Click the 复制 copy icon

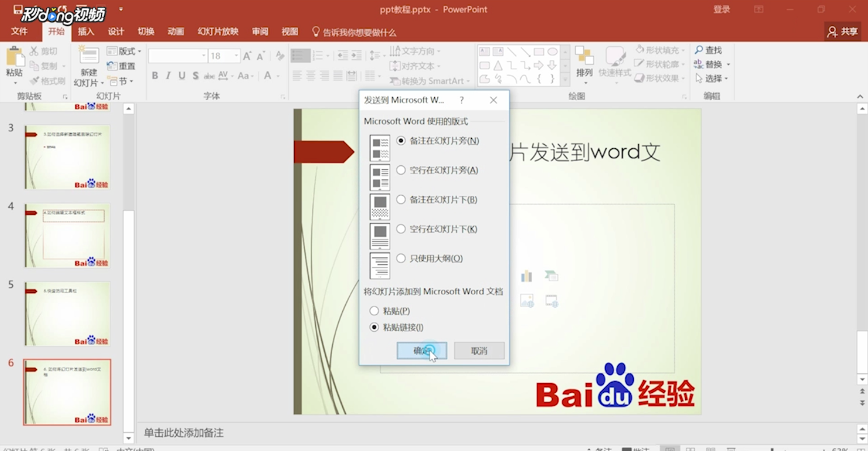(44, 66)
